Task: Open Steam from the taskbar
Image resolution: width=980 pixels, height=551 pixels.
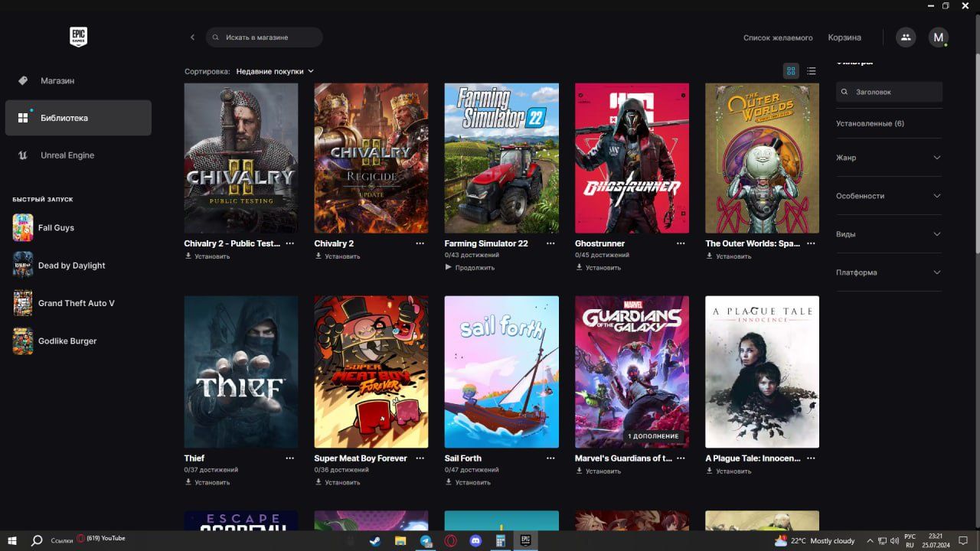Action: coord(375,540)
